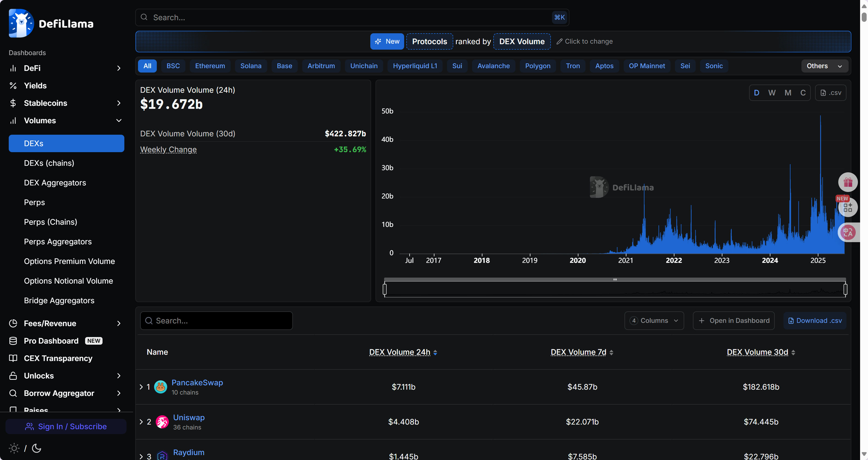
Task: Click the Unlocks padlock icon
Action: [x=13, y=376]
